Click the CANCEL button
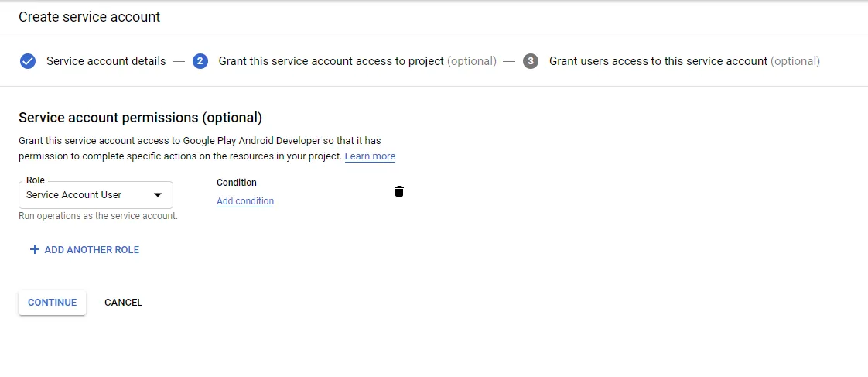The image size is (868, 377). coord(124,303)
